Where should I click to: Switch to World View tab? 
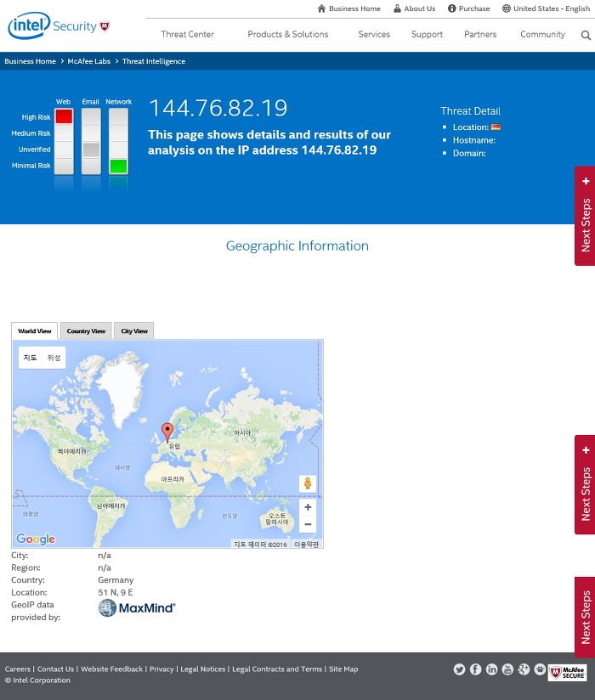point(34,330)
